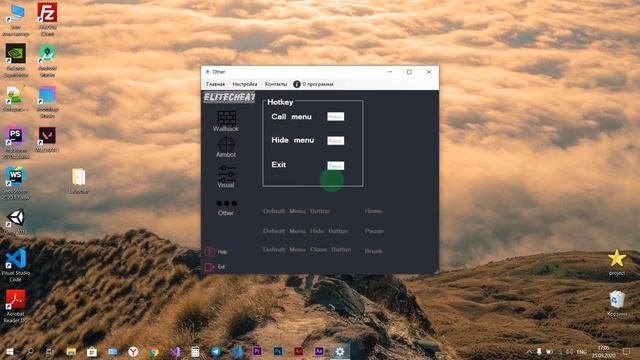Click the Hide menu label
The width and height of the screenshot is (640, 360).
point(293,140)
